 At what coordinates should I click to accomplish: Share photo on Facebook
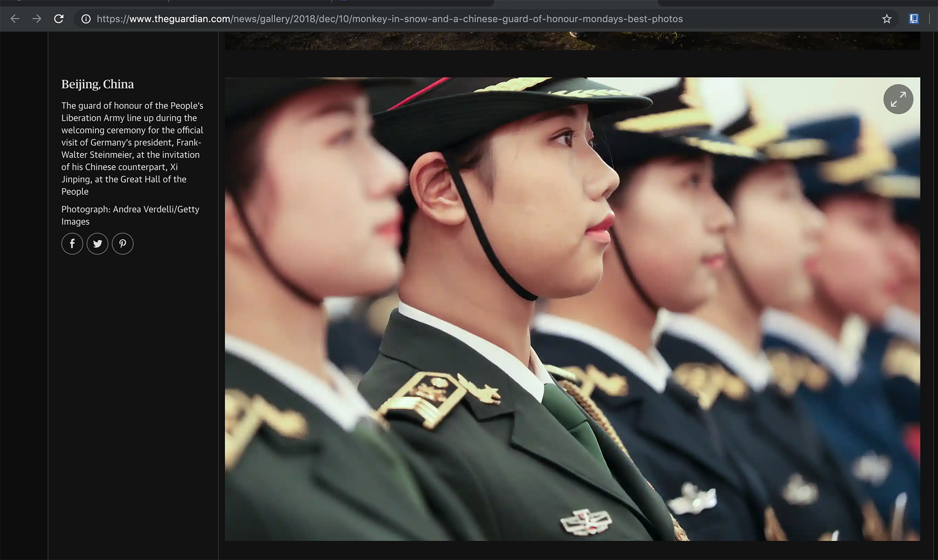72,243
